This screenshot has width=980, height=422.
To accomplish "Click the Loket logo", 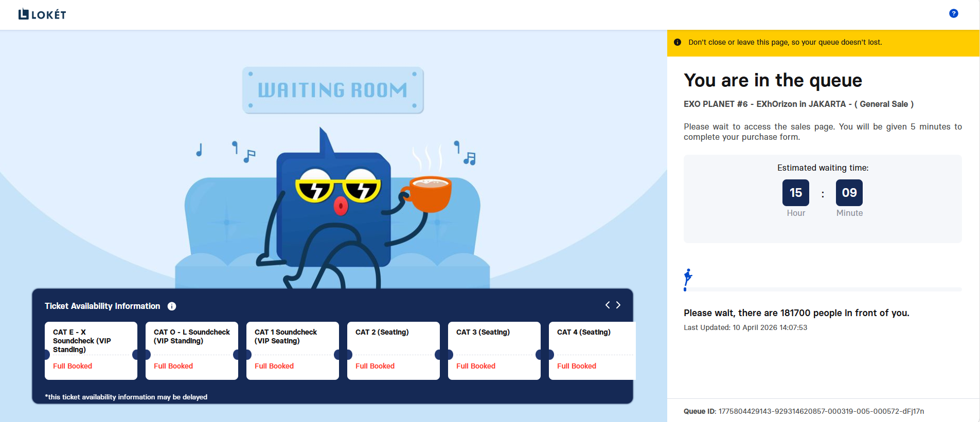I will [42, 14].
